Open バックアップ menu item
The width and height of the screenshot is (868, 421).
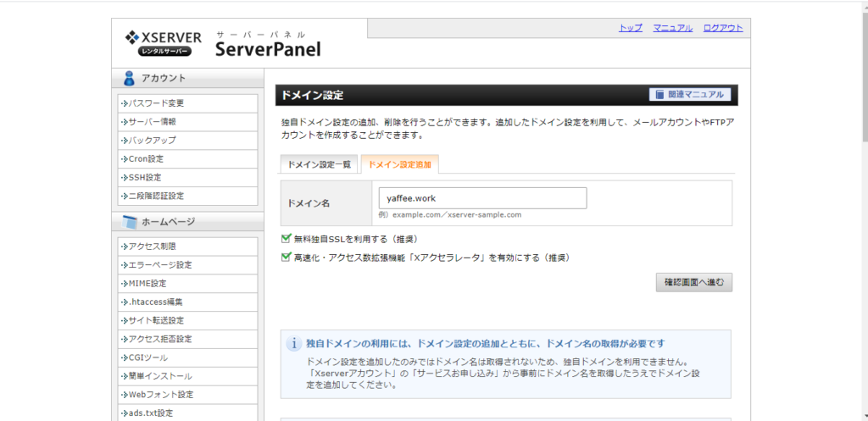point(187,141)
